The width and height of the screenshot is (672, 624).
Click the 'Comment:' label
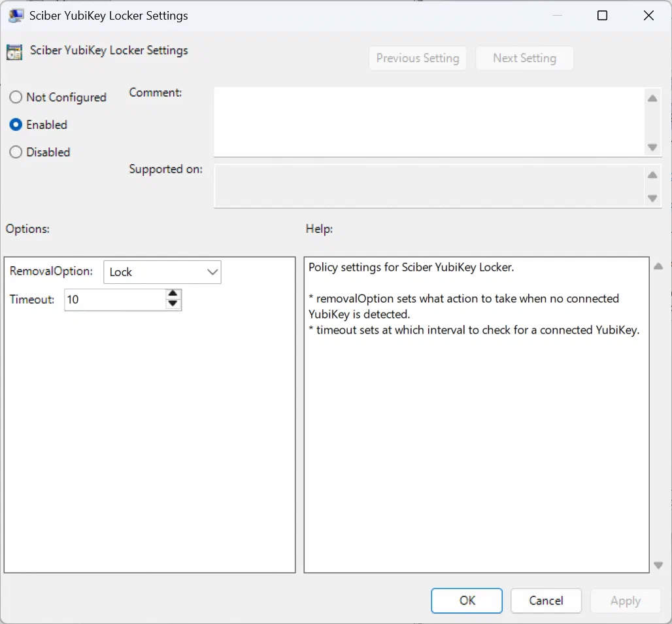point(155,93)
